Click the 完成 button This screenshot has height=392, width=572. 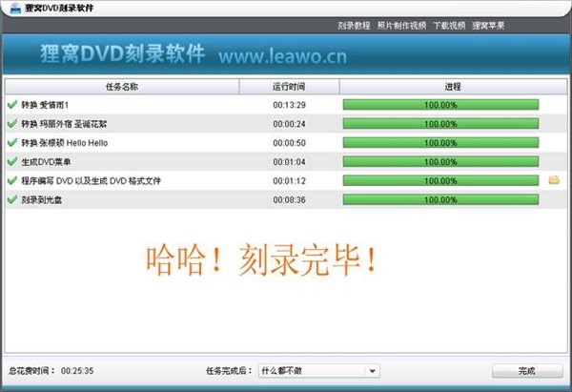point(527,371)
